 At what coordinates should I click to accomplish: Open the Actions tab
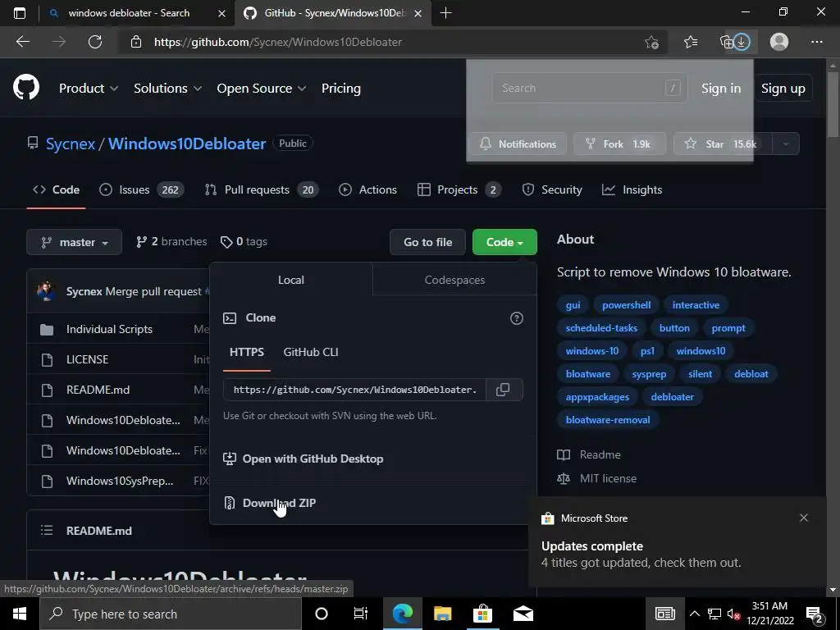point(368,189)
